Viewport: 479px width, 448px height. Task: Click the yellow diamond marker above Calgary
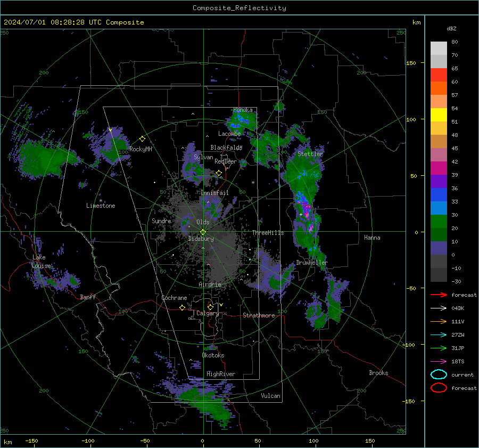(x=210, y=307)
